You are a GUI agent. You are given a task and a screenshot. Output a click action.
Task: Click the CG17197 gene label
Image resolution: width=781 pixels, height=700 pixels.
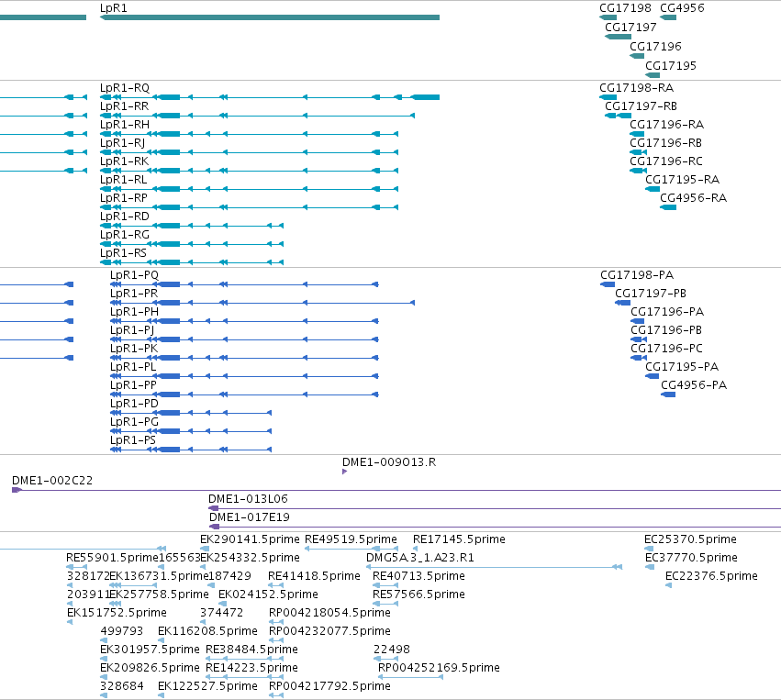coord(630,28)
